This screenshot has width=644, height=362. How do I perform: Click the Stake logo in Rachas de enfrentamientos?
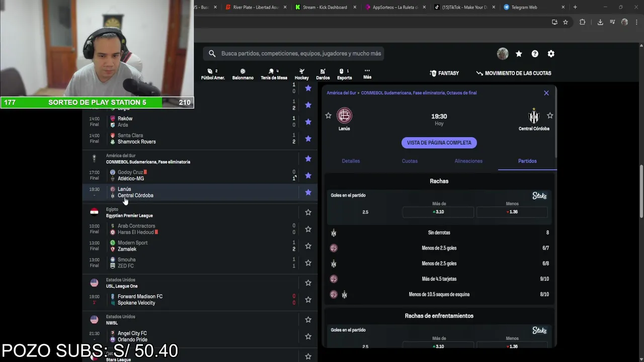(x=539, y=330)
